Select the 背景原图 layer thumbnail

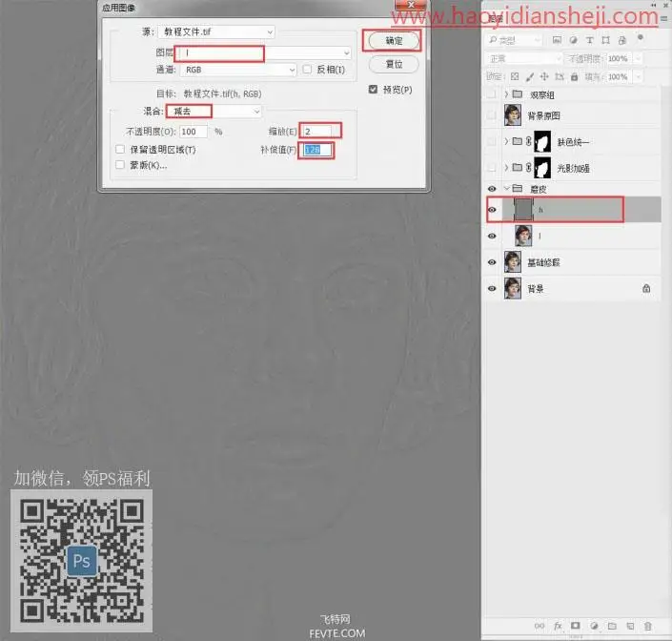click(x=513, y=114)
